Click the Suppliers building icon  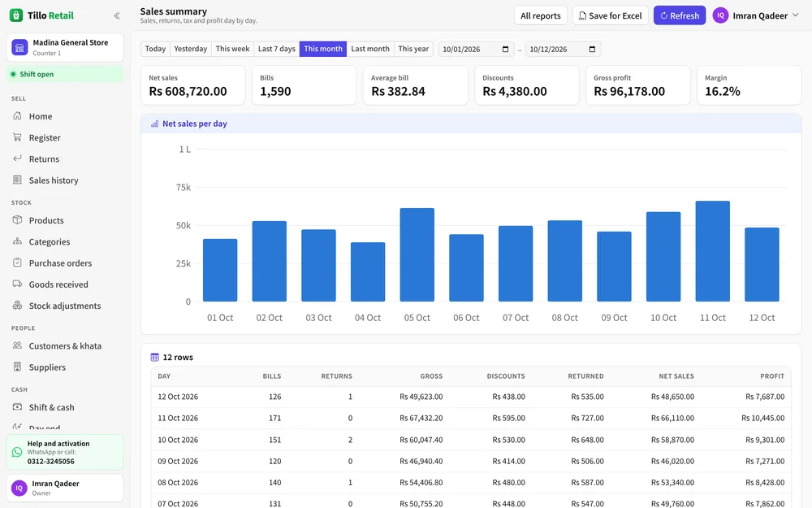coord(18,367)
